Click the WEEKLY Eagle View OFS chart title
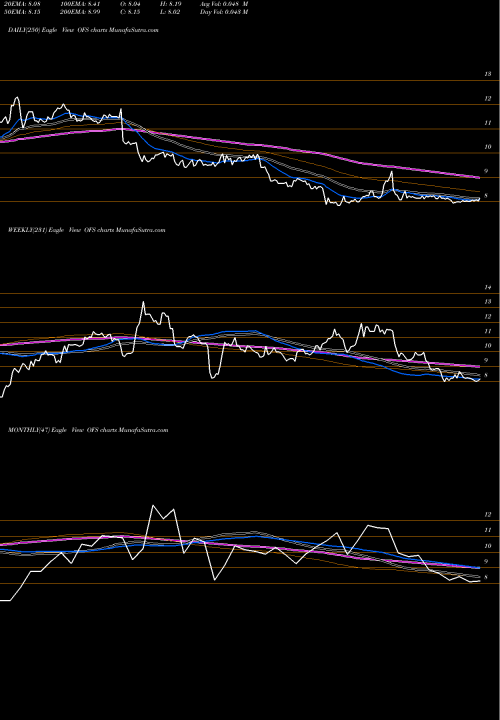 pyautogui.click(x=86, y=230)
